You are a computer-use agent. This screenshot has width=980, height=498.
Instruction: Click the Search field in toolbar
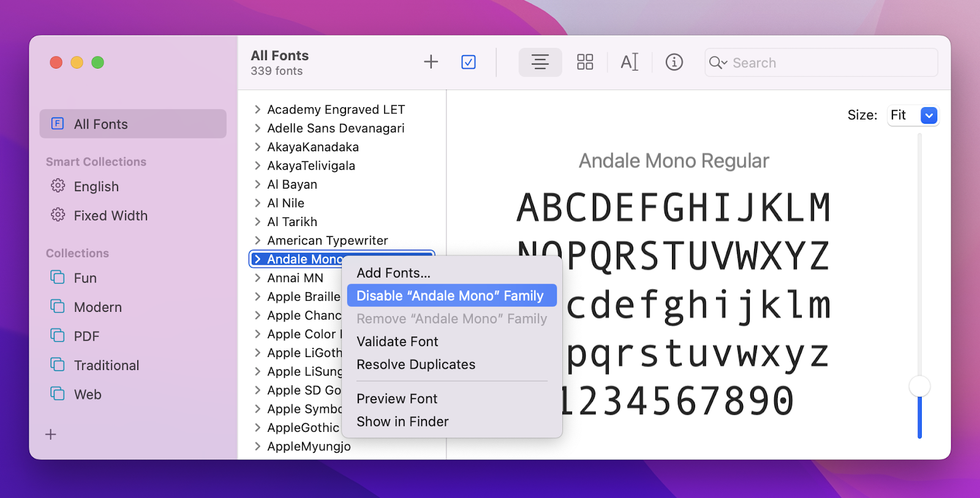point(821,62)
